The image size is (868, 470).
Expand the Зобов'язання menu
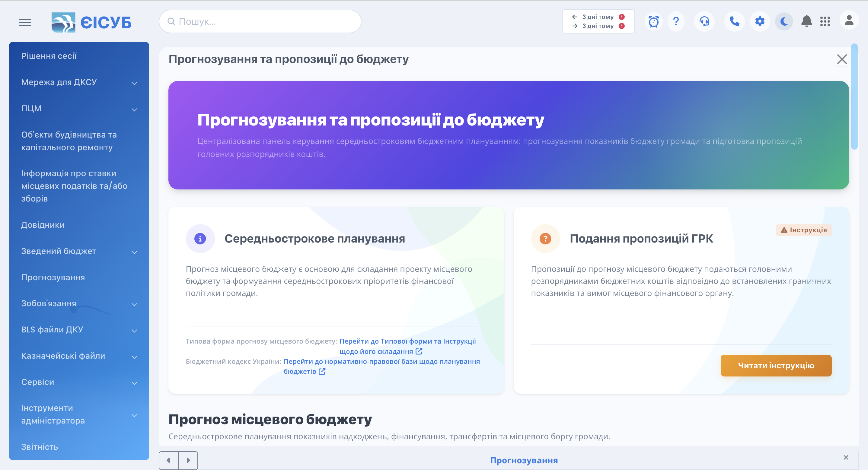pyautogui.click(x=79, y=303)
